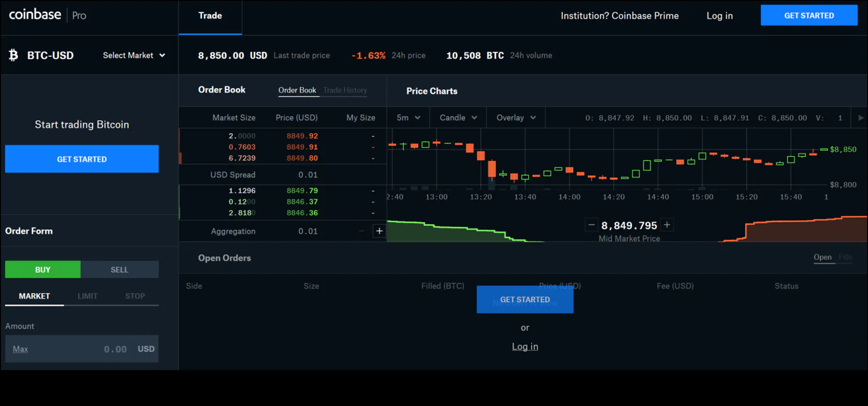This screenshot has height=406, width=868.
Task: Click GET STARTED in Open Orders area
Action: pos(525,299)
